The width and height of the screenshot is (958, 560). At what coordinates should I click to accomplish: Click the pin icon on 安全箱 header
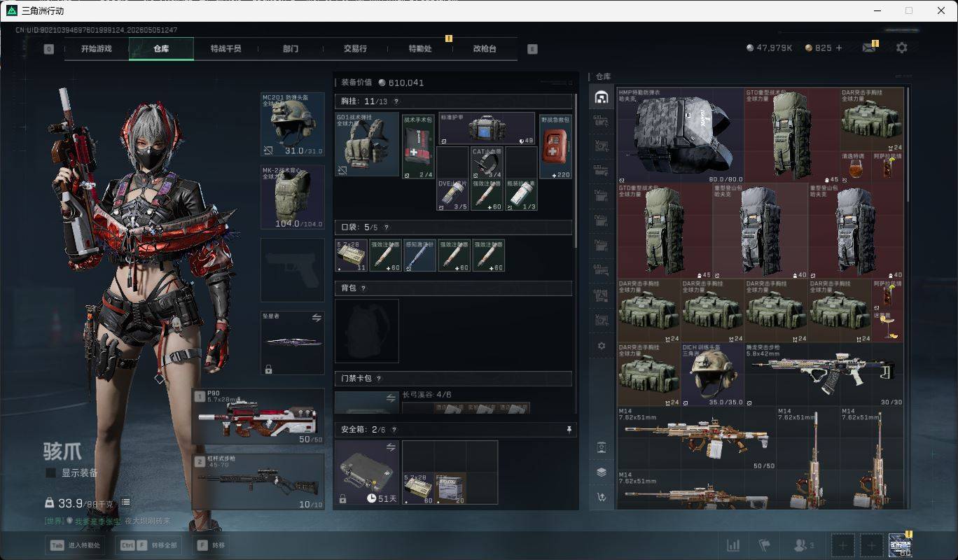(569, 429)
